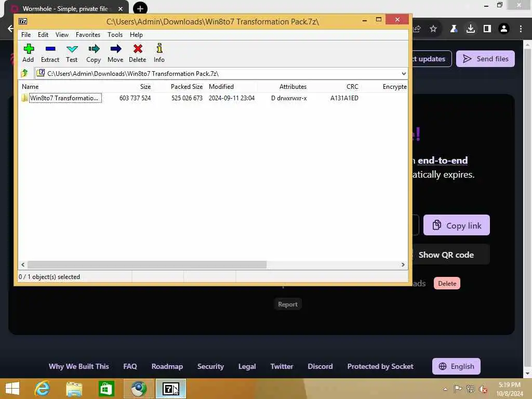532x399 pixels.
Task: Click the horizontal scrollbar left arrow
Action: pos(23,264)
